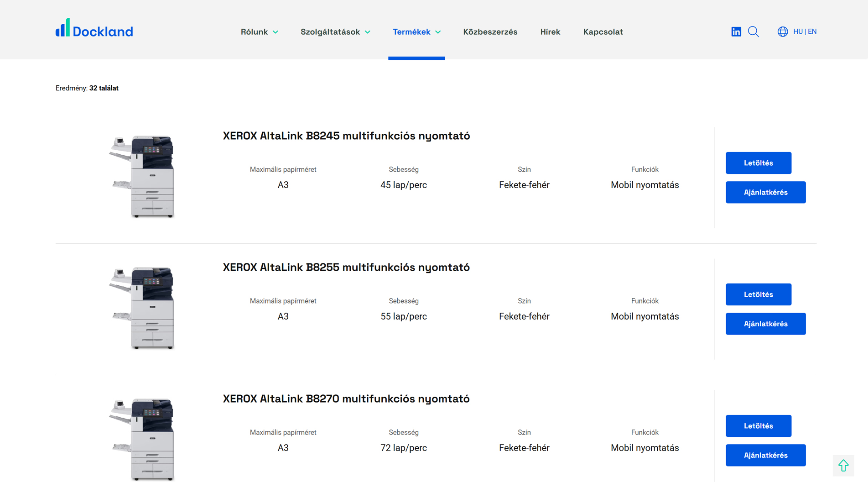Click the AltaLink B8245 printer image
868x493 pixels.
[x=142, y=177]
